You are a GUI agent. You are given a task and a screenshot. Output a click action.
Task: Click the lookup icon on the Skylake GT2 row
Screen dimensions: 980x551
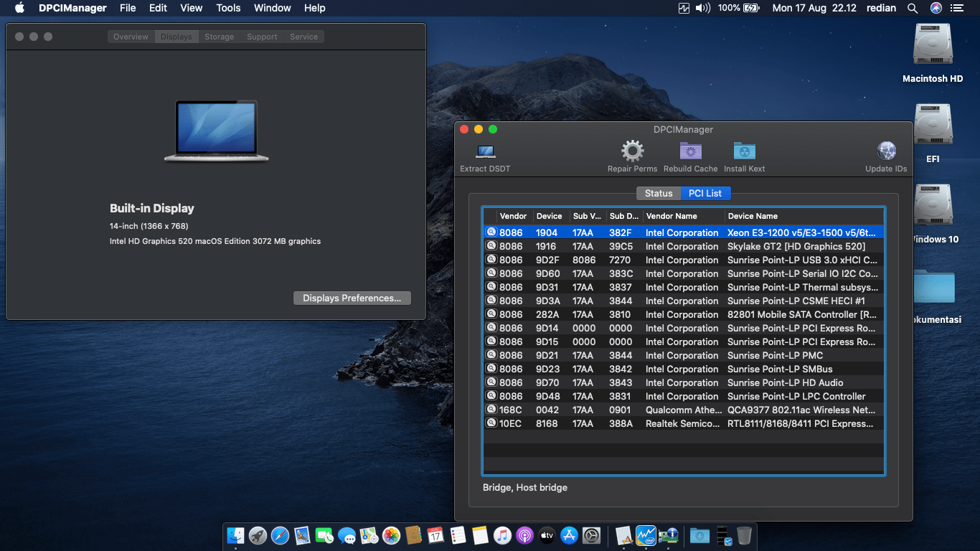(491, 246)
